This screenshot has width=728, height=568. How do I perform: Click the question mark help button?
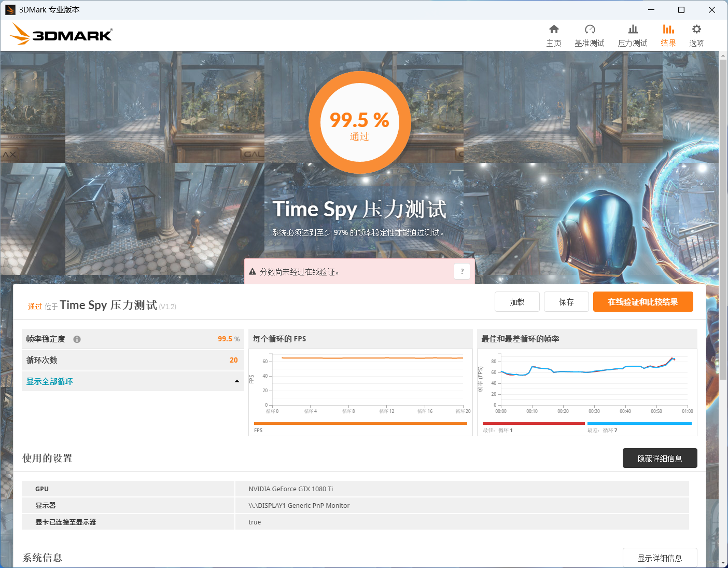462,271
